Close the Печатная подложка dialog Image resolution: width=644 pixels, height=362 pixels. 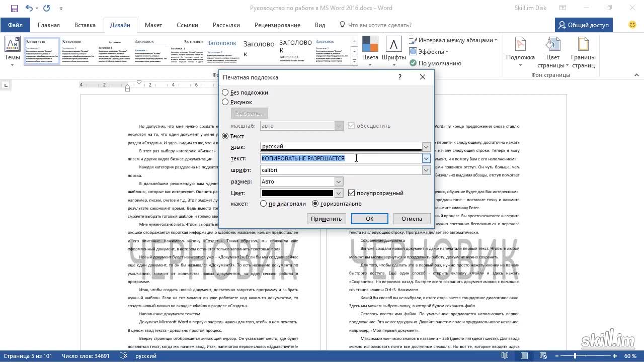(x=423, y=77)
